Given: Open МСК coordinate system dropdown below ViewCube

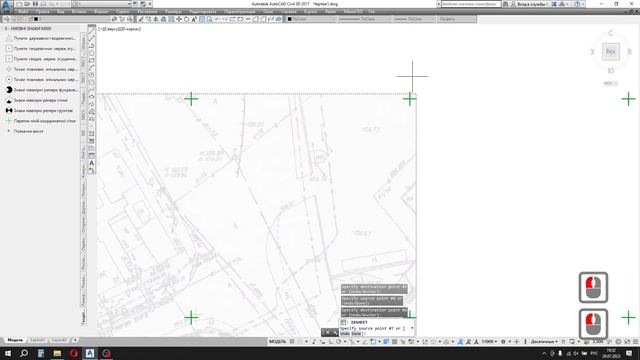Looking at the screenshot, I should tap(611, 83).
